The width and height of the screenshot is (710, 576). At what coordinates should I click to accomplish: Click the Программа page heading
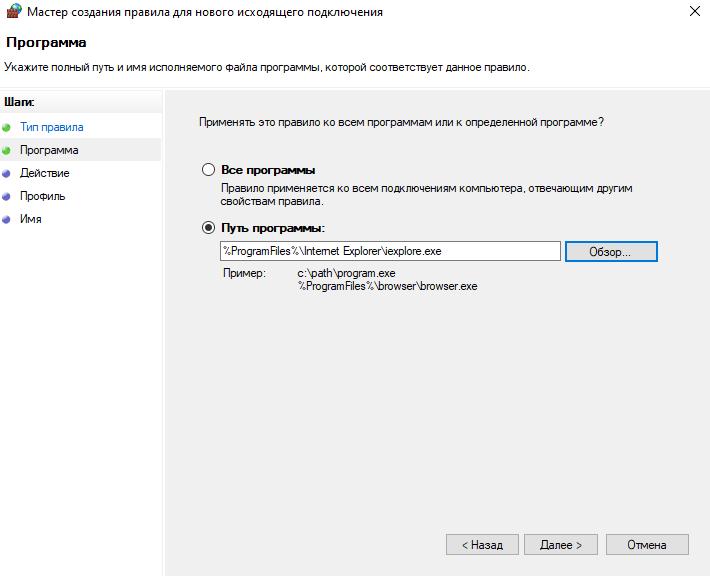coord(46,43)
